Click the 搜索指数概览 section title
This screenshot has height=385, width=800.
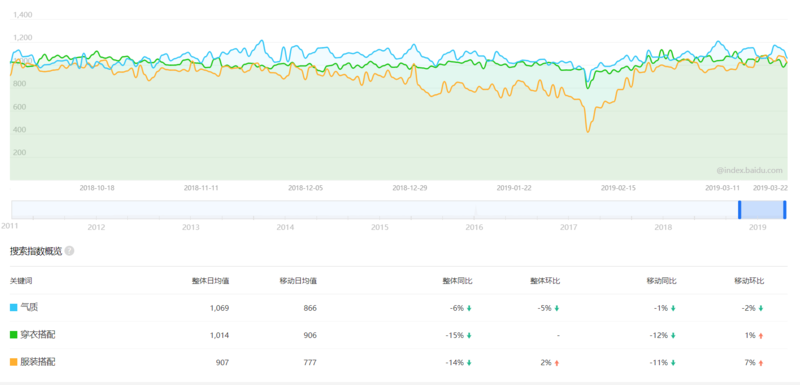click(x=36, y=251)
